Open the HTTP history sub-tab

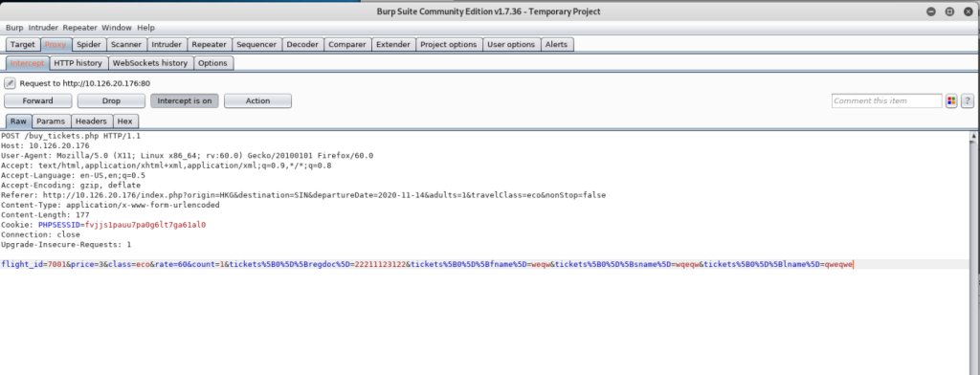[78, 63]
